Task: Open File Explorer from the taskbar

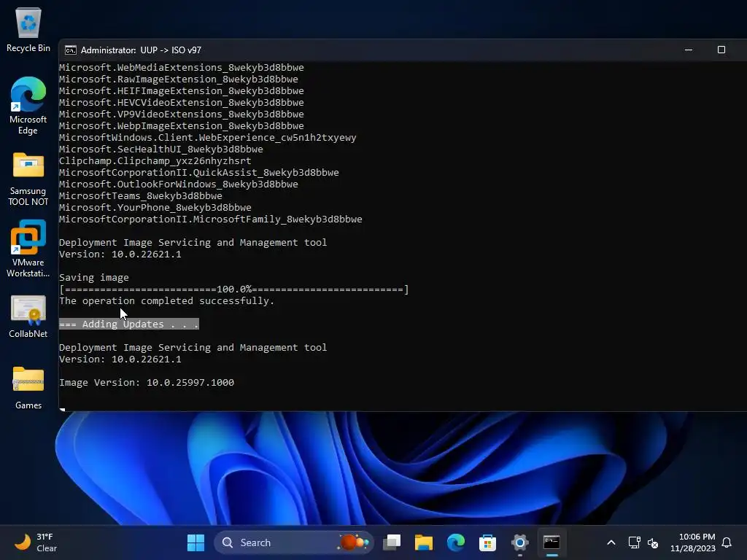Action: click(424, 542)
